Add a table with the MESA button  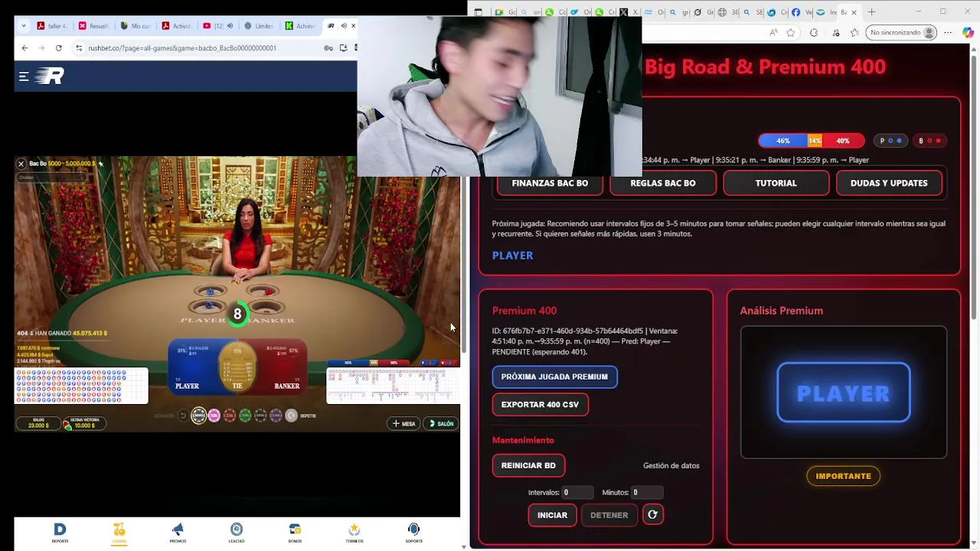[403, 423]
